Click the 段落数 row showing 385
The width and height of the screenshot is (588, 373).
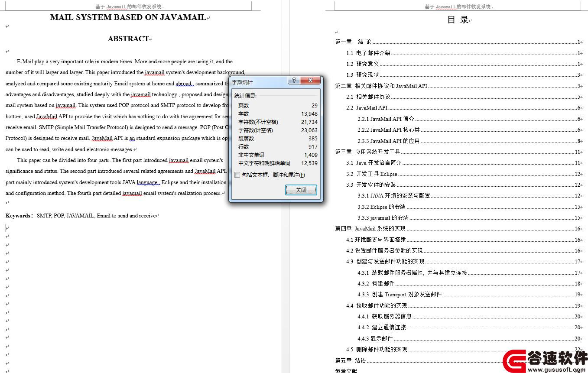point(277,138)
